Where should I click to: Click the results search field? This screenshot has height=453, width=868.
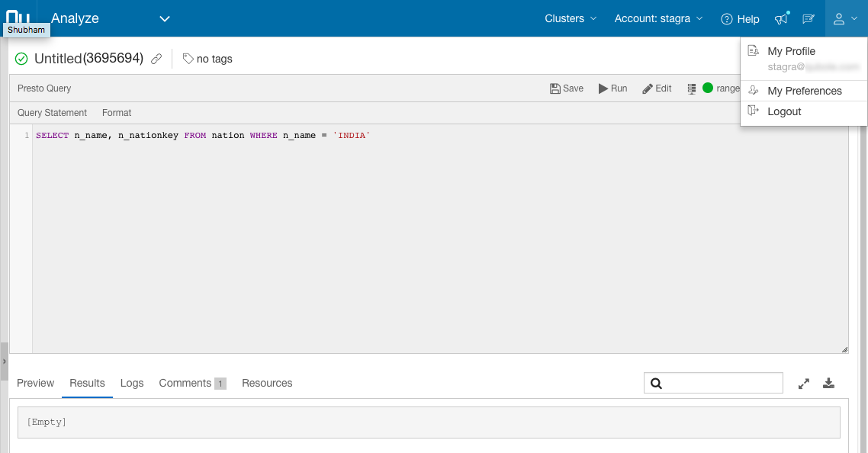[x=713, y=383]
